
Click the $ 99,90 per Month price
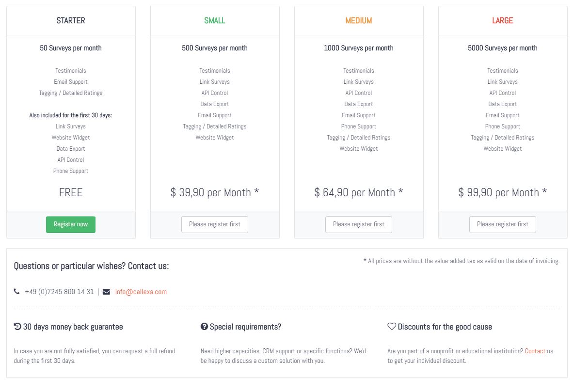coord(503,192)
